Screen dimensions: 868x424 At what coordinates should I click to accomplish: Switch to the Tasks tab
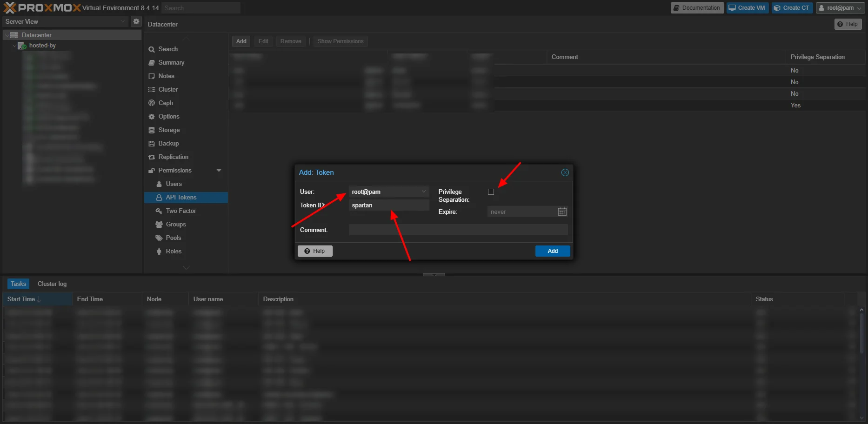click(19, 284)
